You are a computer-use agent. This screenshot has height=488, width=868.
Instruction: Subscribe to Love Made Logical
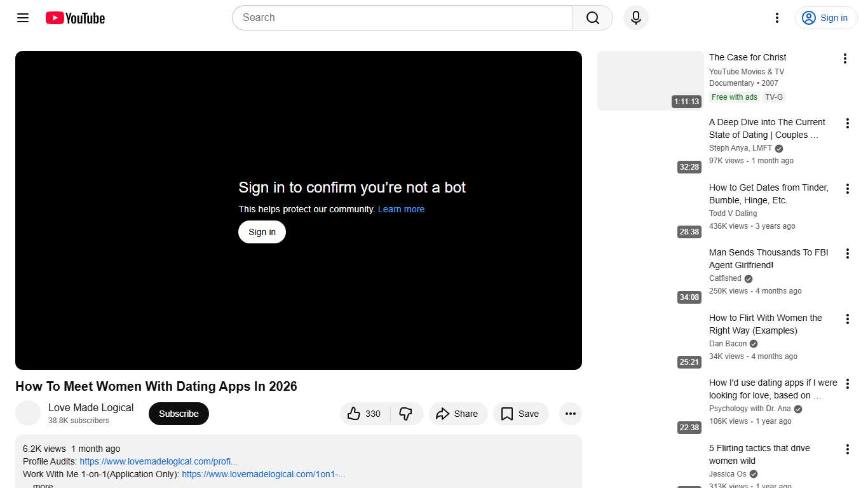click(179, 414)
